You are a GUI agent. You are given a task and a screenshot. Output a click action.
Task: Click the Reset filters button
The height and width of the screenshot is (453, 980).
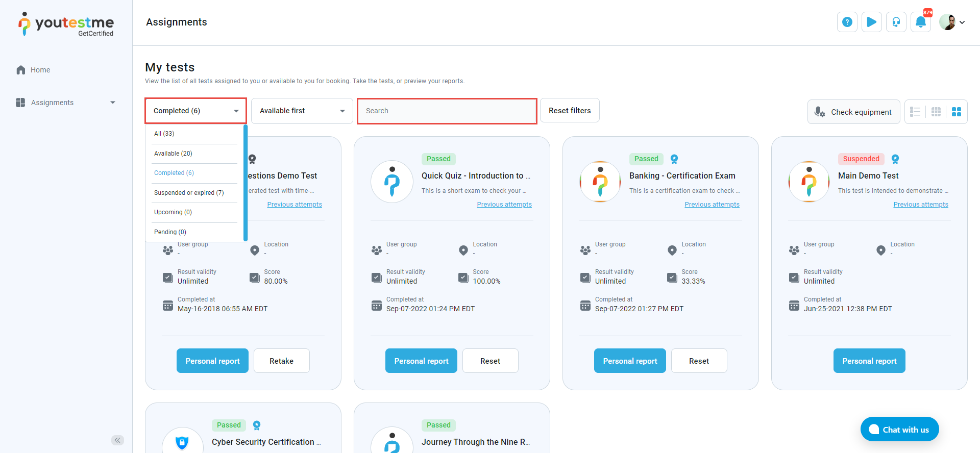click(x=570, y=111)
